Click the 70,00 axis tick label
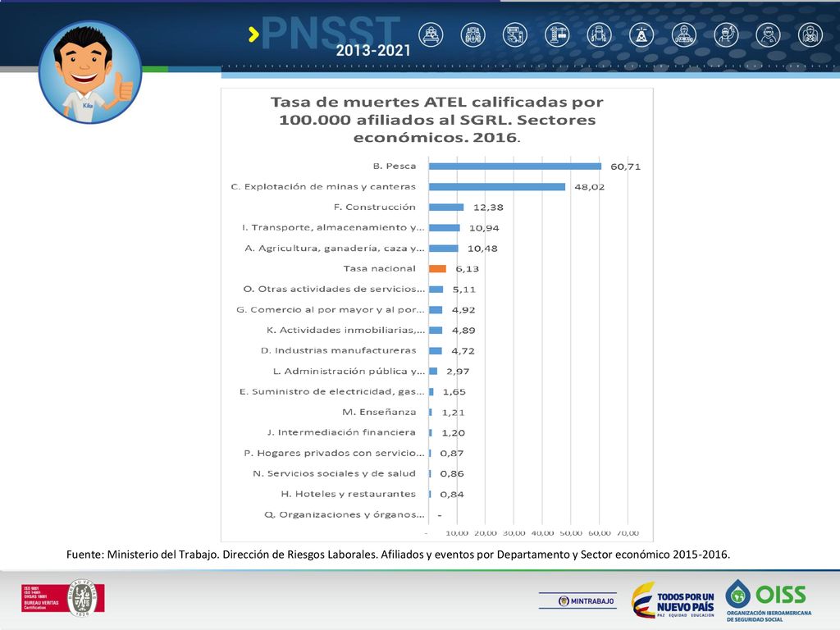The image size is (840, 630). [628, 533]
